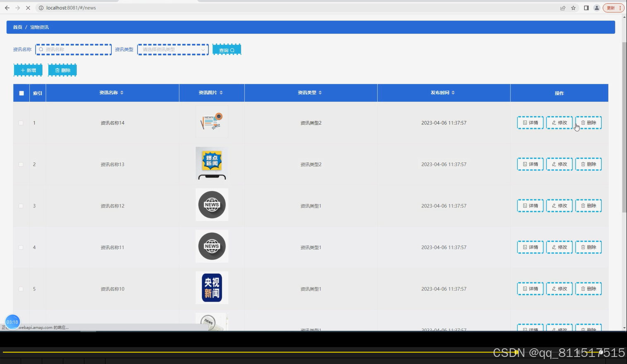Check the row 5 checkbox for 资讯名称10
627x364 pixels.
(21, 289)
